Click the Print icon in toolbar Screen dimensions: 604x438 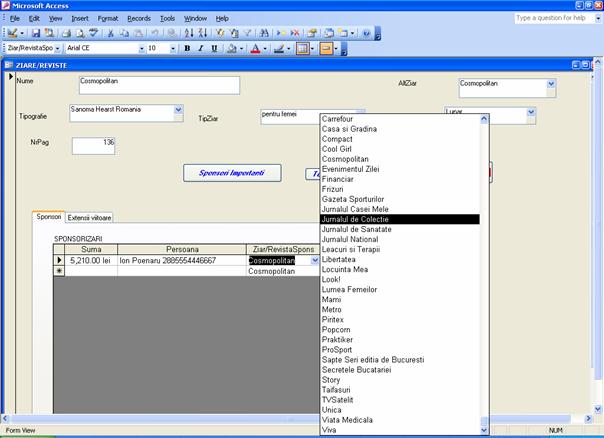point(65,33)
